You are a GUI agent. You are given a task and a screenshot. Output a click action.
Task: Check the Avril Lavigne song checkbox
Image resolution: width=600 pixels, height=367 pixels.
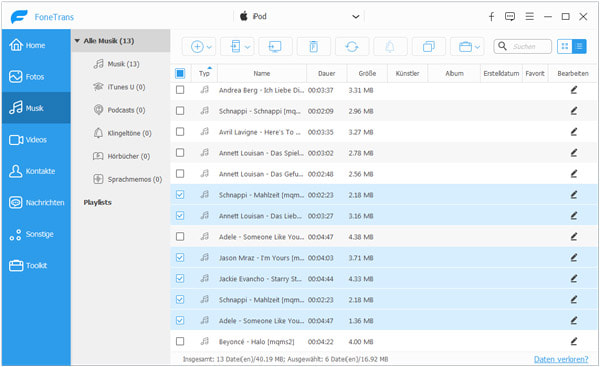pos(180,132)
